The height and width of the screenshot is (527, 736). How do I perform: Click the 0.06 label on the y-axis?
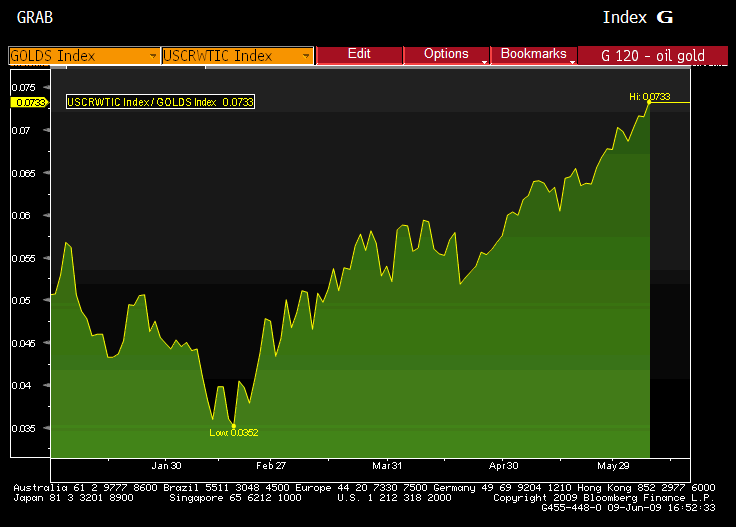point(22,215)
